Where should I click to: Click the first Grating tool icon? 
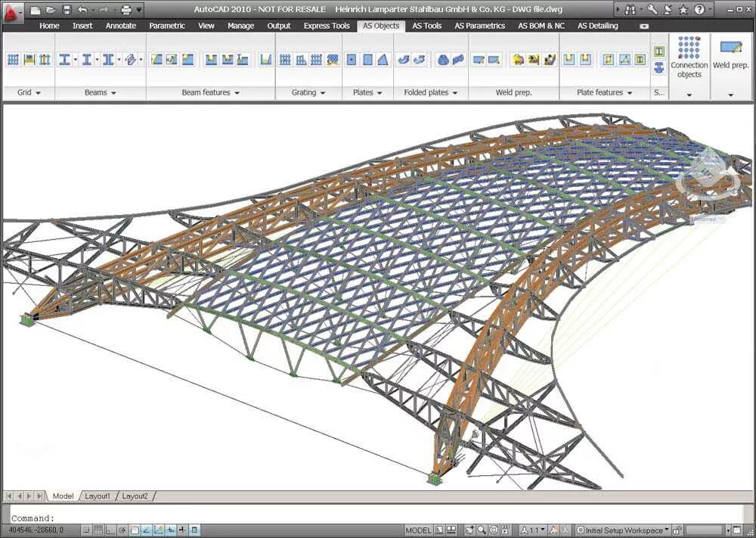coord(285,59)
